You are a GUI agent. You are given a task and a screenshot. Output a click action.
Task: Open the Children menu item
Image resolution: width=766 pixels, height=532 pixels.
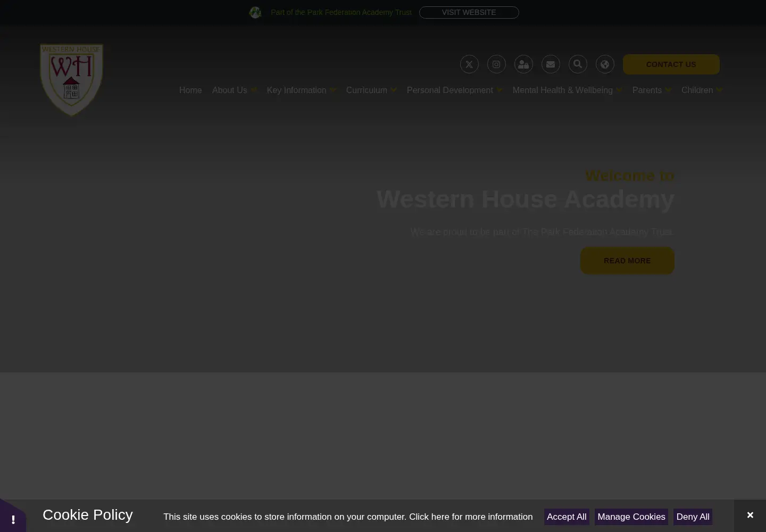tap(697, 90)
